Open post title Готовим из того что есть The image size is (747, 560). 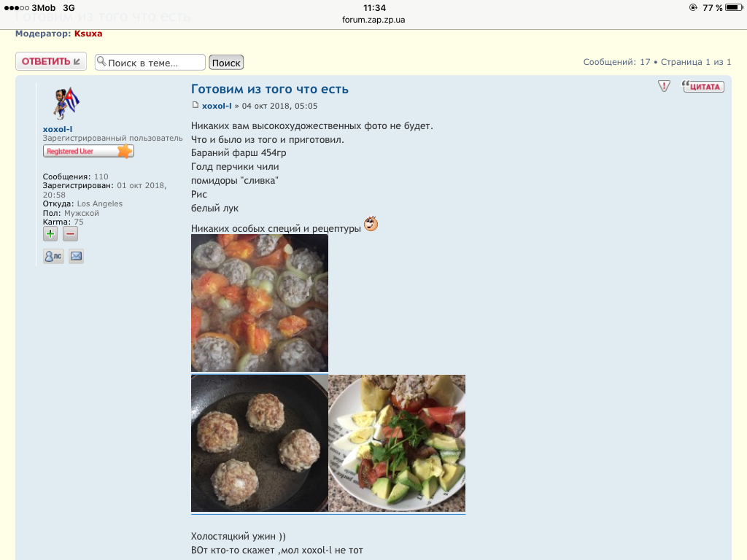(x=270, y=89)
